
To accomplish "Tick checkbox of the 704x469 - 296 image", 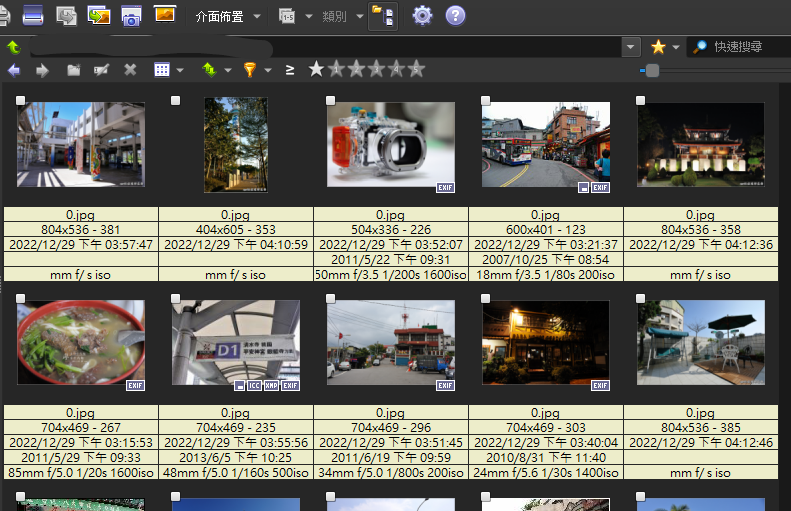I will (x=330, y=299).
